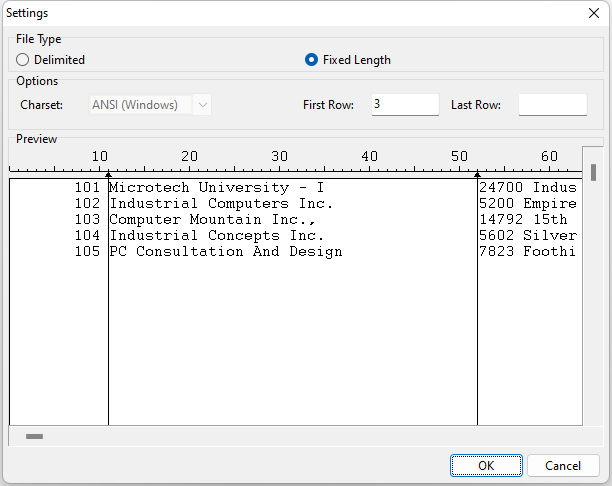
Task: Click the ruler at position 20
Action: (x=189, y=157)
